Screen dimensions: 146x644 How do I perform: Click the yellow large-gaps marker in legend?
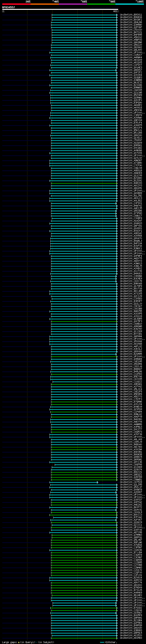[19, 642]
